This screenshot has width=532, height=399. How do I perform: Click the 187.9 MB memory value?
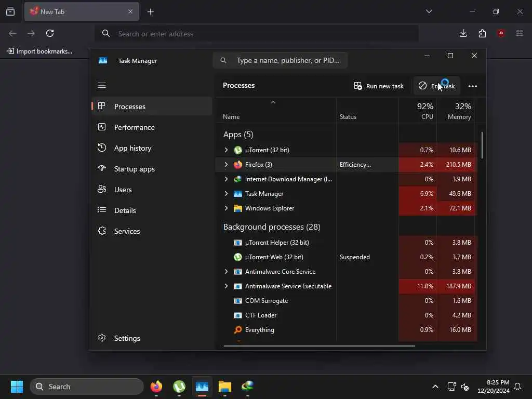(458, 286)
